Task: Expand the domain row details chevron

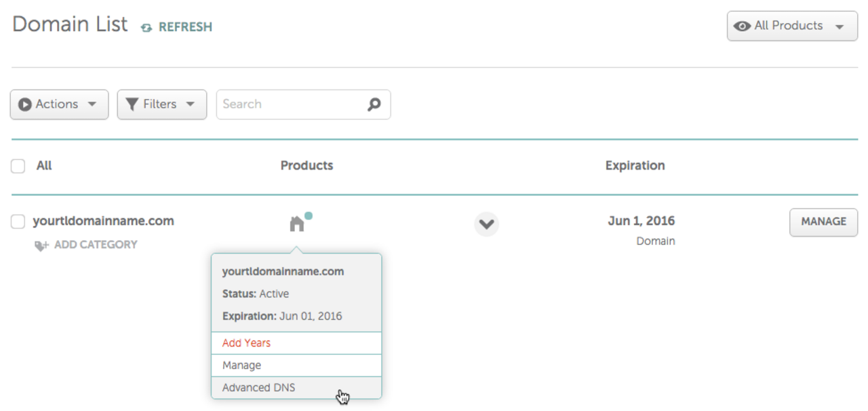Action: point(486,224)
